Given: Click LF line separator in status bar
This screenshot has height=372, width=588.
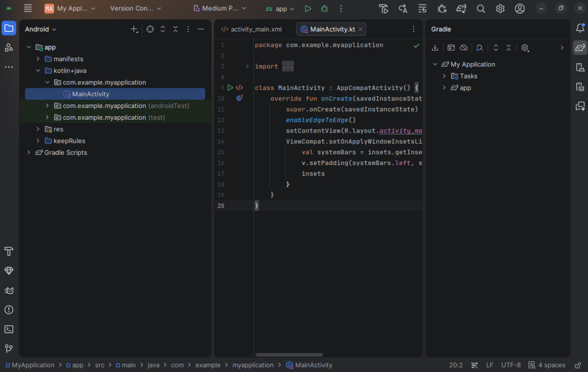Looking at the screenshot, I should [x=490, y=365].
